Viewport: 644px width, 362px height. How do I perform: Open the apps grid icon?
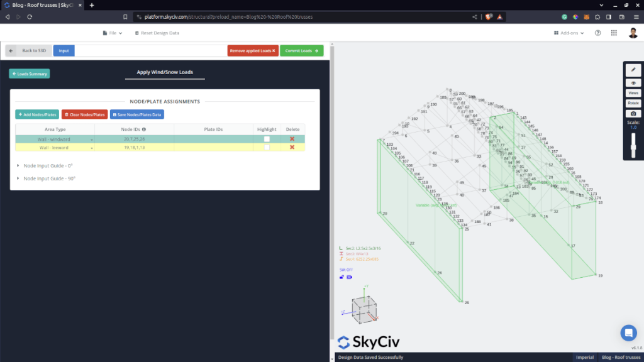[x=614, y=33]
